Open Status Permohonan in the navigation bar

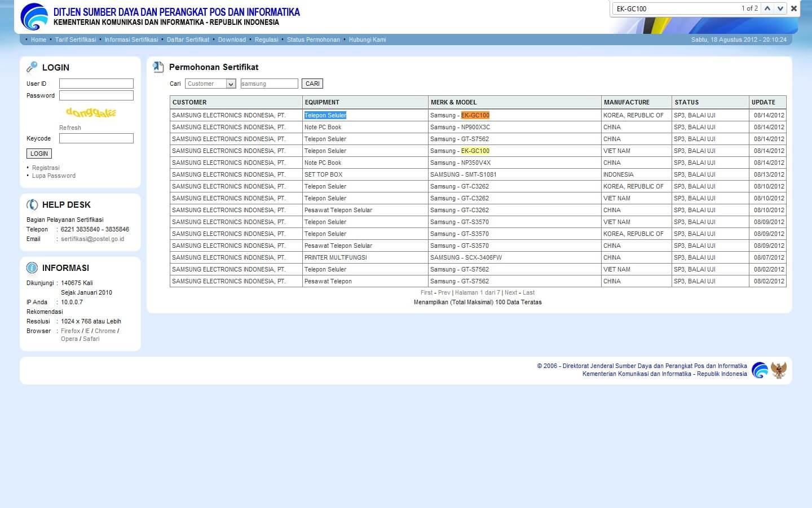tap(313, 40)
